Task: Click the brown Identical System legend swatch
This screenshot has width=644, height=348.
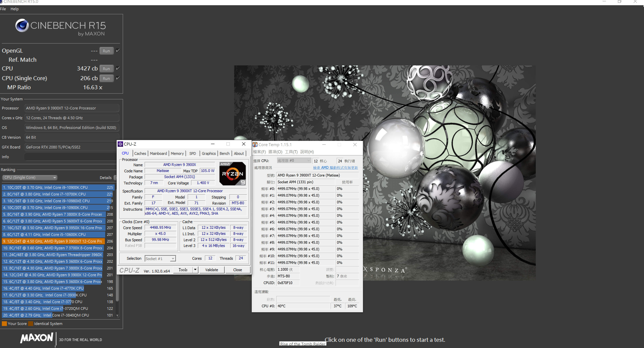Action: point(30,323)
